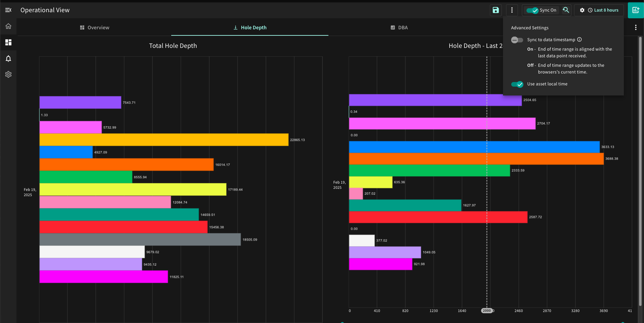The image size is (644, 323).
Task: Open the top bar three-dot options menu
Action: (512, 10)
